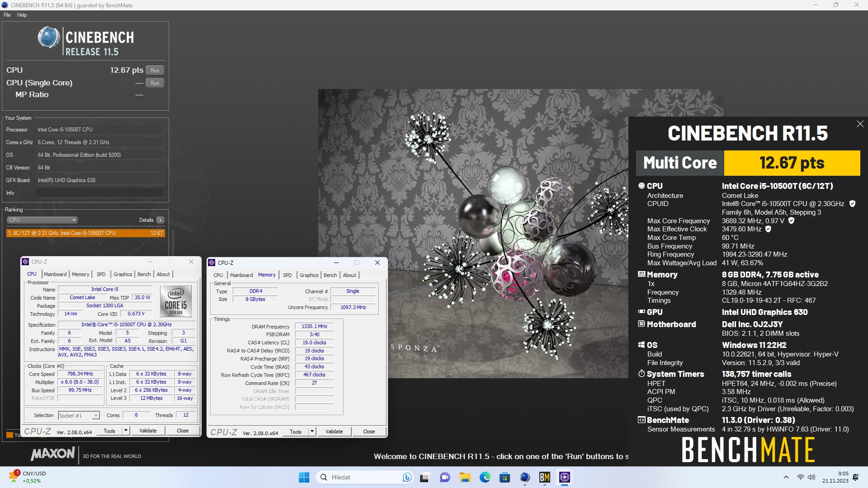
Task: Click the Intel Core i5 logo badge
Action: (x=176, y=301)
